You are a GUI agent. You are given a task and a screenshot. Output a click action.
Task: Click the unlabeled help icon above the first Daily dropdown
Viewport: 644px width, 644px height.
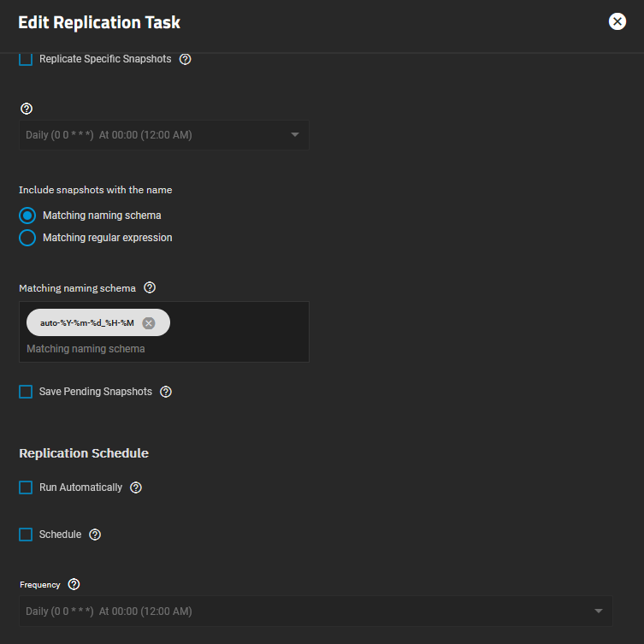point(26,109)
